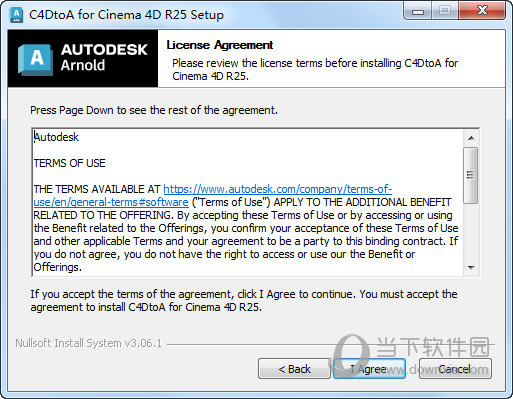513x399 pixels.
Task: Click the 'TERMS OF USE' line in license text
Action: (x=70, y=163)
